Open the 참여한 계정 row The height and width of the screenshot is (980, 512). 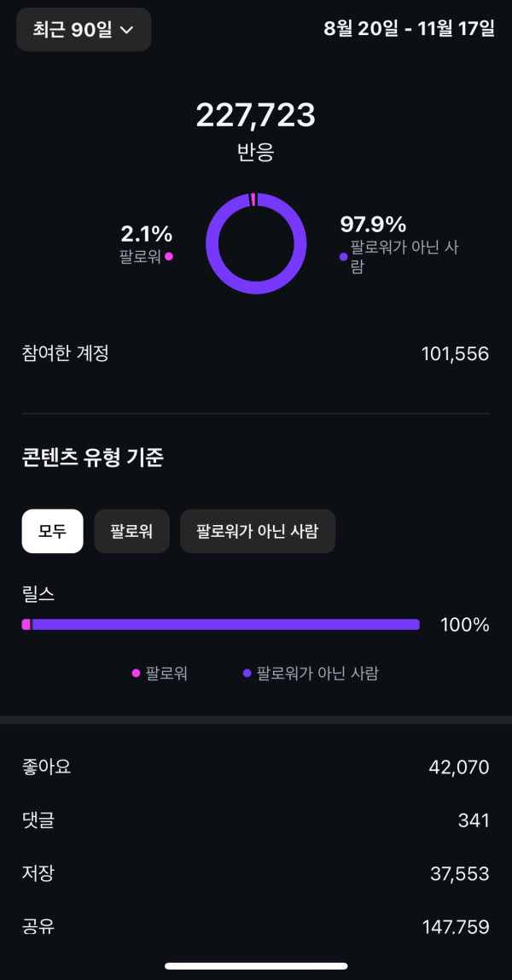[255, 353]
